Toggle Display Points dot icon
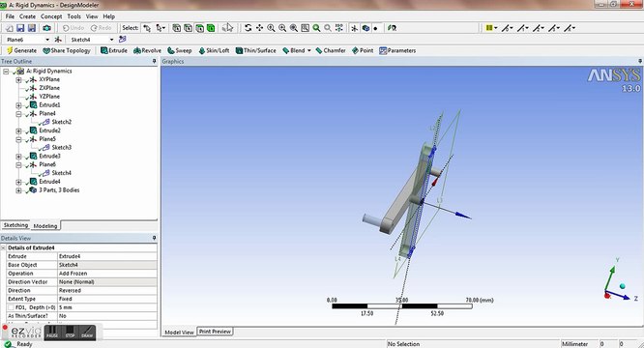This screenshot has height=348, width=644. (375, 28)
